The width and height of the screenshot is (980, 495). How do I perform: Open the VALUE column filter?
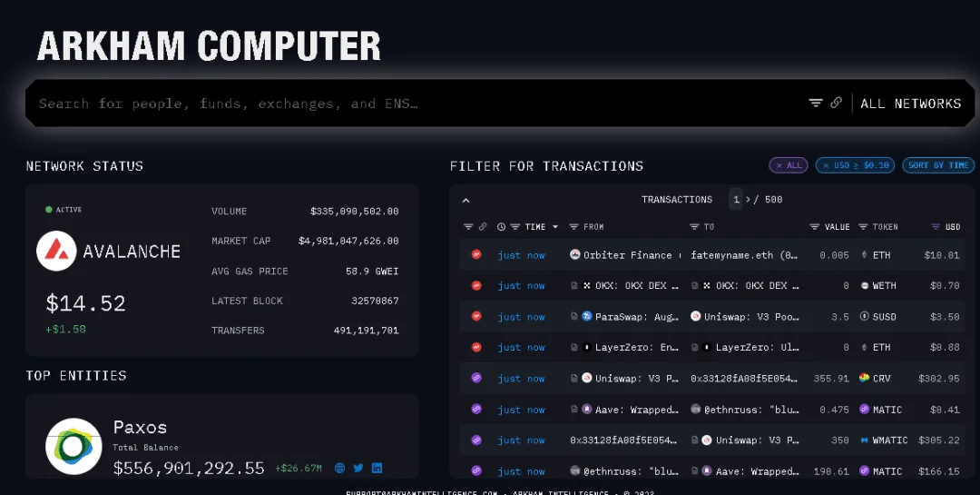pyautogui.click(x=814, y=226)
